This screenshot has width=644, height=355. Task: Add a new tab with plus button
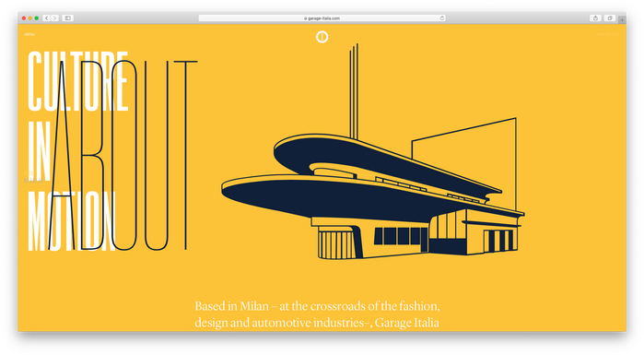tap(622, 19)
